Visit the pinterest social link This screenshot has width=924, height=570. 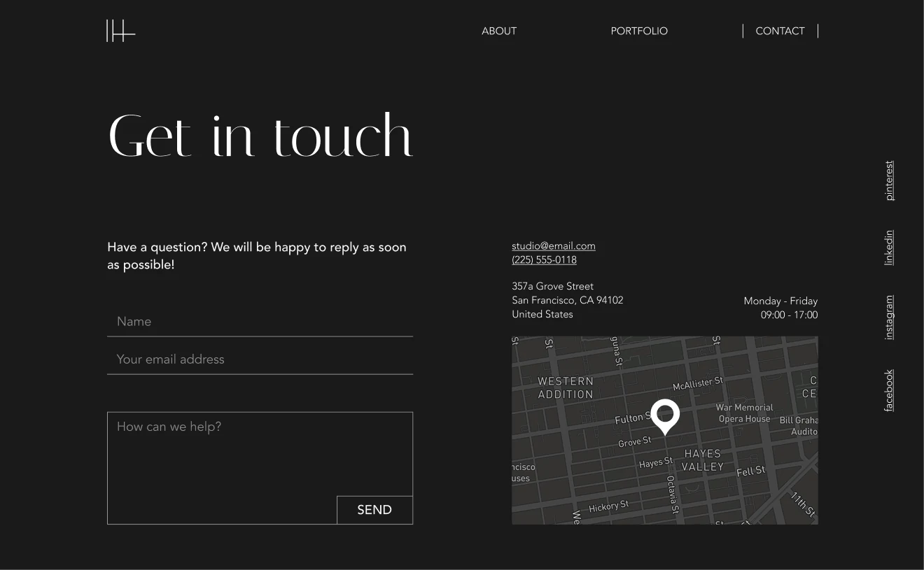click(x=889, y=180)
